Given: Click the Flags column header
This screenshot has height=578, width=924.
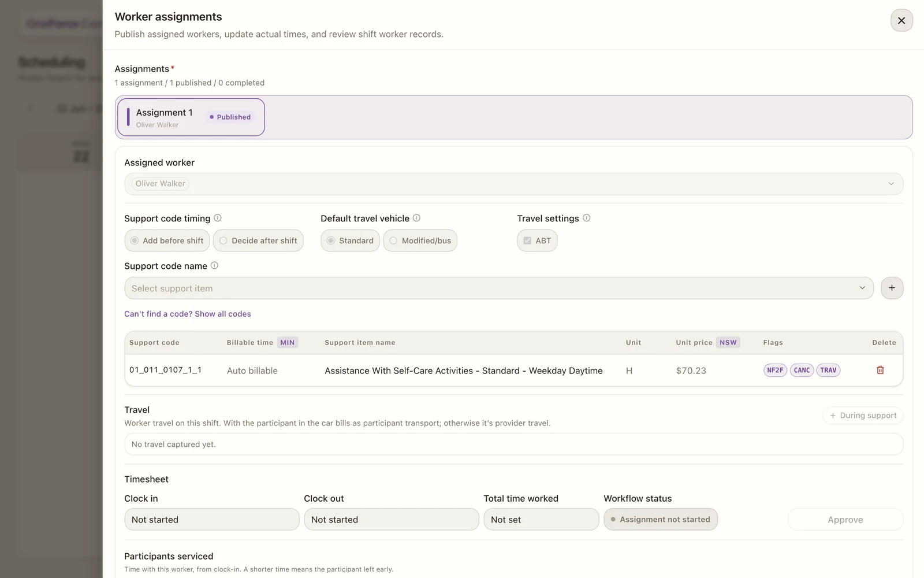Looking at the screenshot, I should tap(773, 343).
